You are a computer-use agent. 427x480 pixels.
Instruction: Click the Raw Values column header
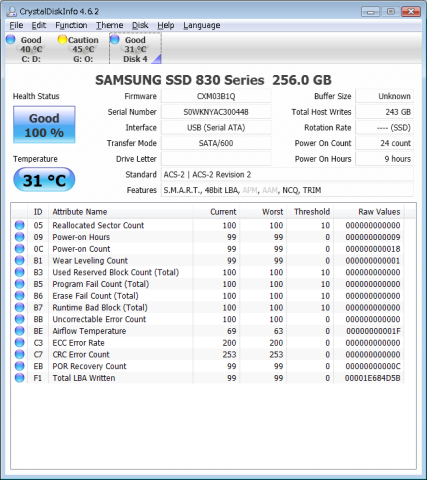pos(369,212)
